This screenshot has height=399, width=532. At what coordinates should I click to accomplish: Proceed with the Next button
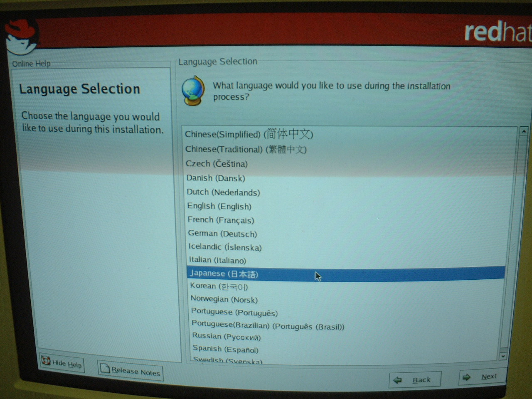(482, 377)
